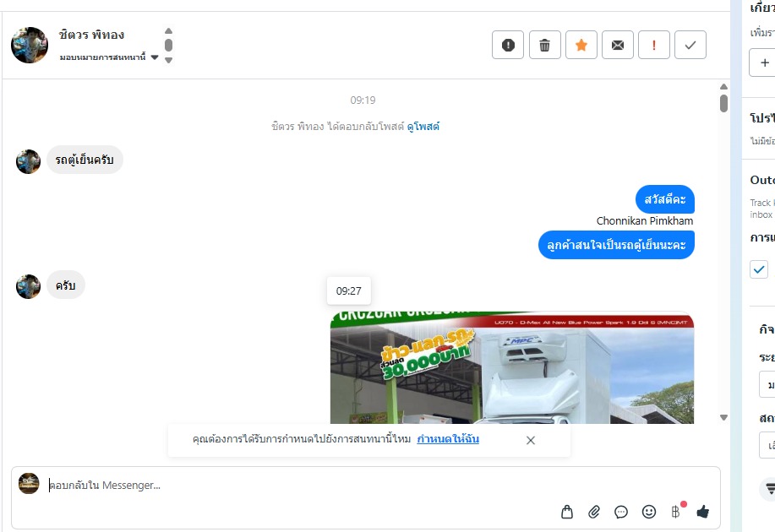Attach a file using the paperclip icon
775x532 pixels.
pos(594,512)
